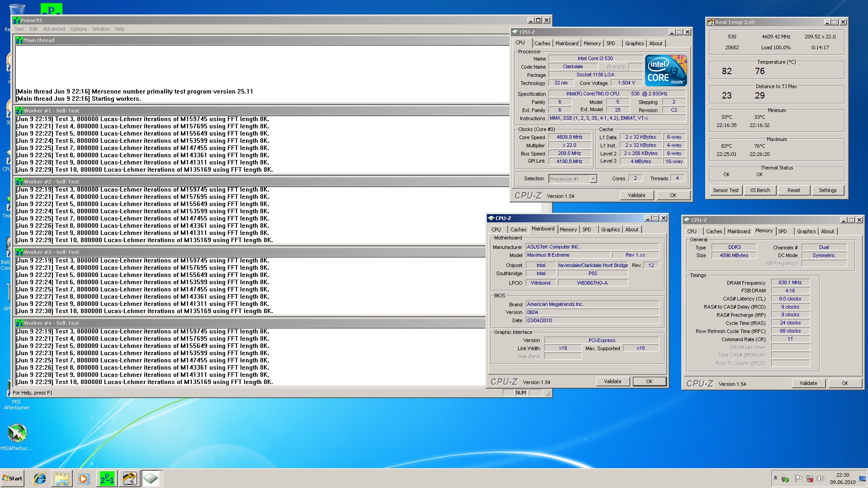
Task: Open the Test menu in Prime95
Action: [x=19, y=29]
